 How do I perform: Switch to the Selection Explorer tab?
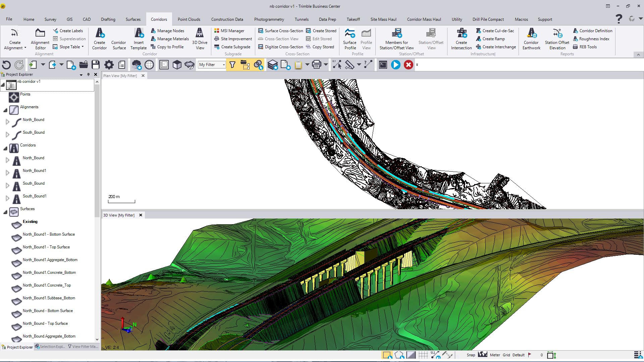pos(50,347)
